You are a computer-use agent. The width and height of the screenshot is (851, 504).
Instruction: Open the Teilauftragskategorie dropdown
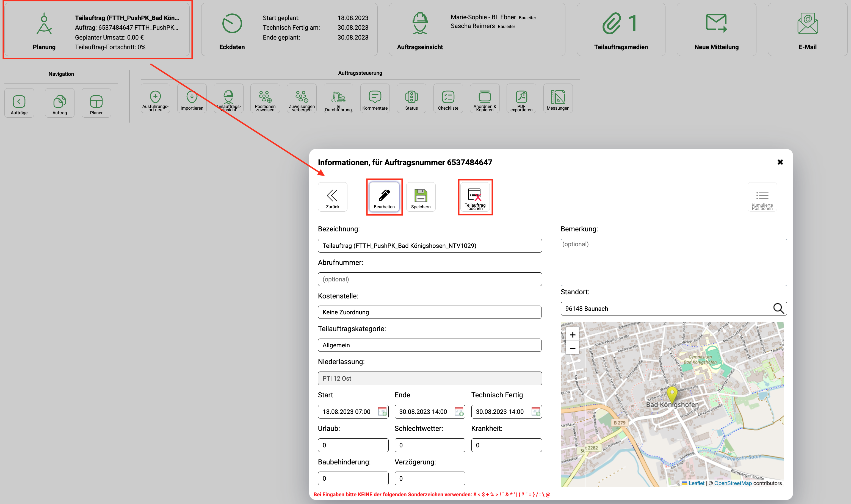point(429,345)
